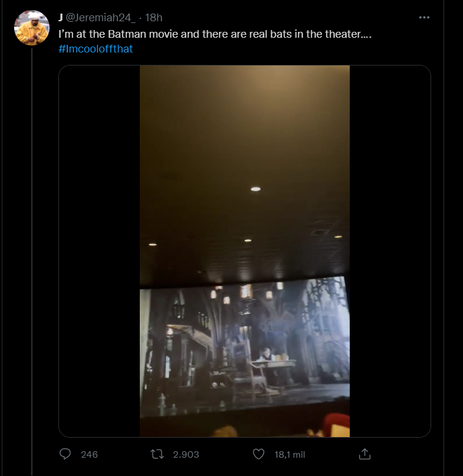Click the 18,1 mil likes count

point(289,454)
